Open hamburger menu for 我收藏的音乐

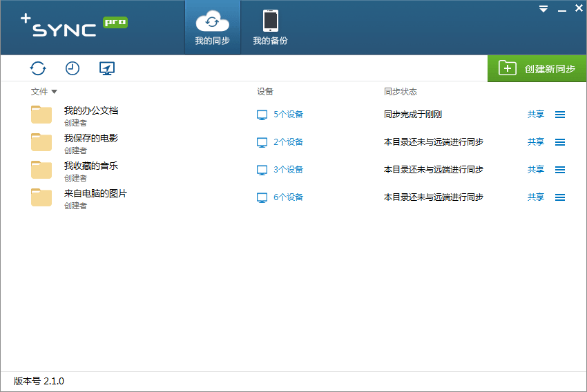[x=560, y=170]
